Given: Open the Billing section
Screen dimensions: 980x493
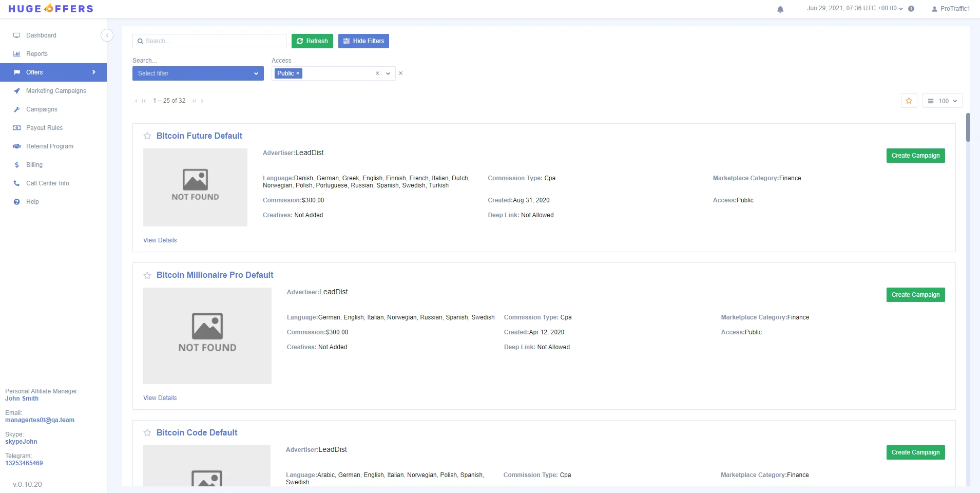Looking at the screenshot, I should coord(34,165).
